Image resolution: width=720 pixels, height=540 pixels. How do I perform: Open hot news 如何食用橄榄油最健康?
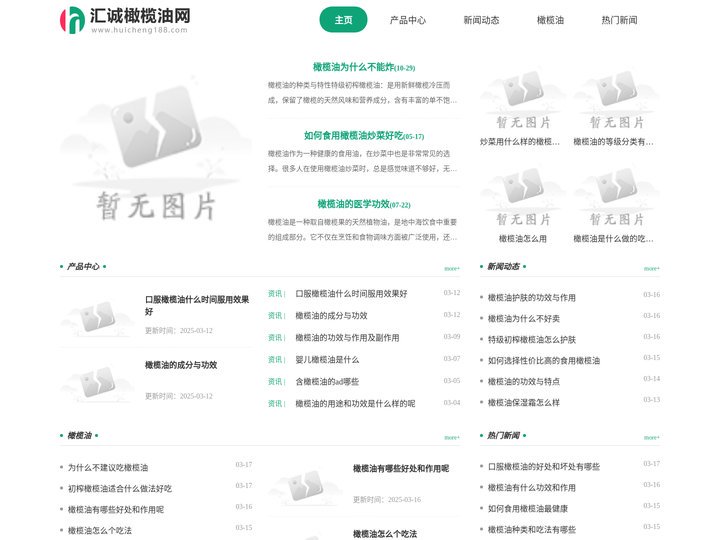pos(528,509)
